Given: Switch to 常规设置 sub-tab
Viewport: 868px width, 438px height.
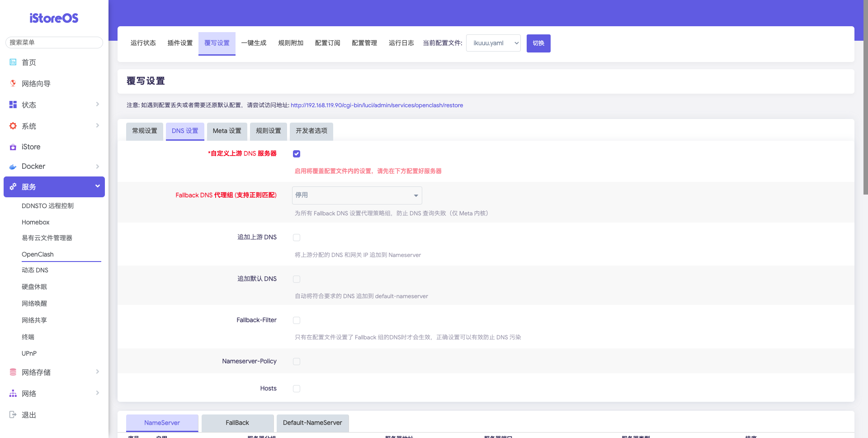Looking at the screenshot, I should tap(145, 131).
